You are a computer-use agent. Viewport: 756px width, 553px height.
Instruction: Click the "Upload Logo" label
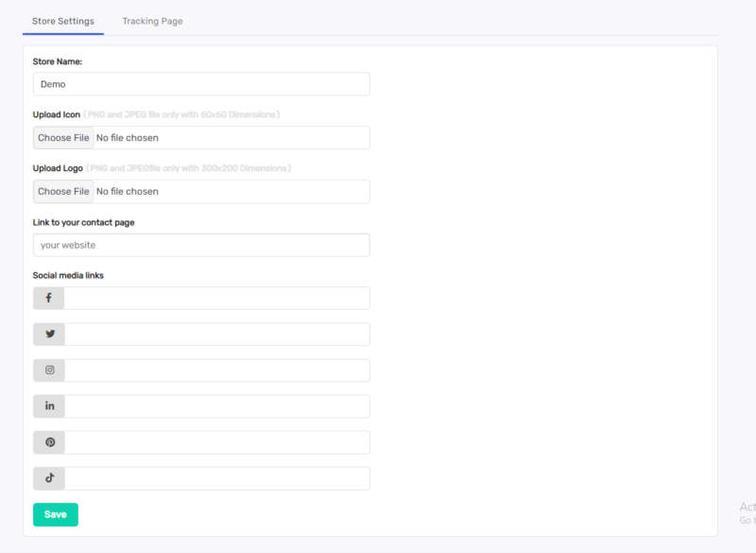coord(58,168)
